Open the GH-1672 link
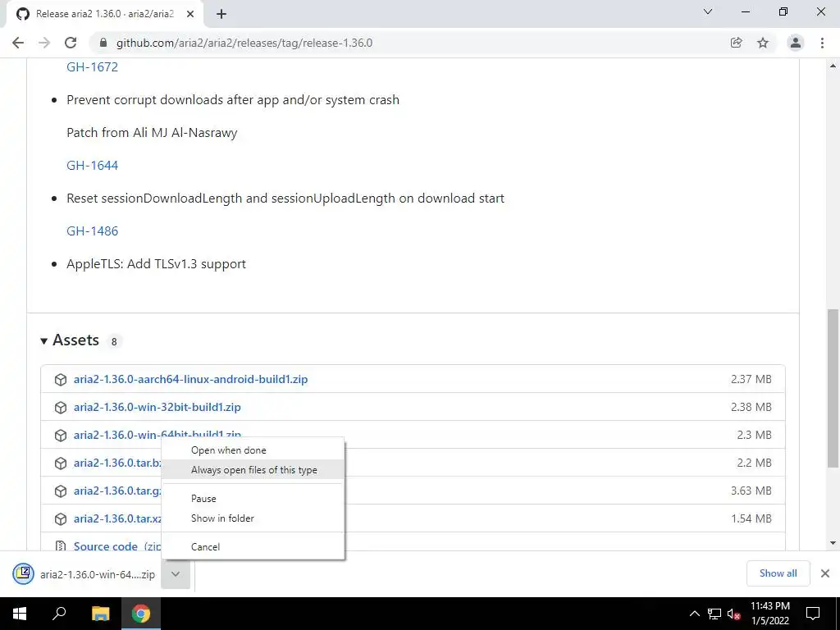This screenshot has height=630, width=840. pyautogui.click(x=92, y=67)
